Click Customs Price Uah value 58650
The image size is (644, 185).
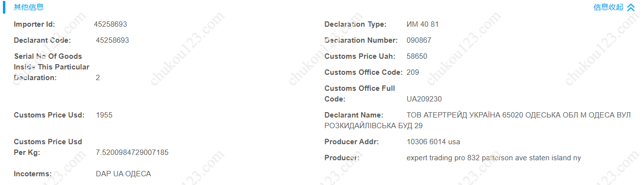[x=417, y=56]
